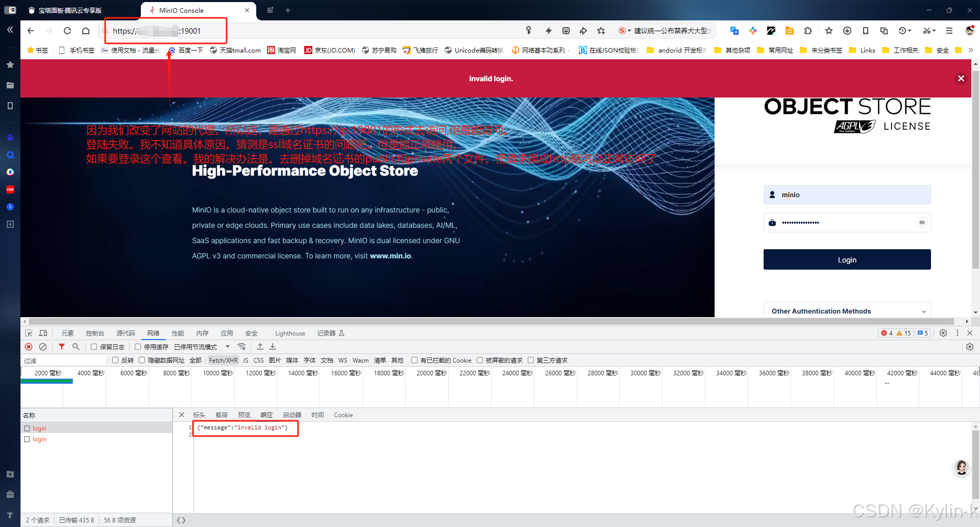
Task: Open the Headers tab of request
Action: (199, 415)
